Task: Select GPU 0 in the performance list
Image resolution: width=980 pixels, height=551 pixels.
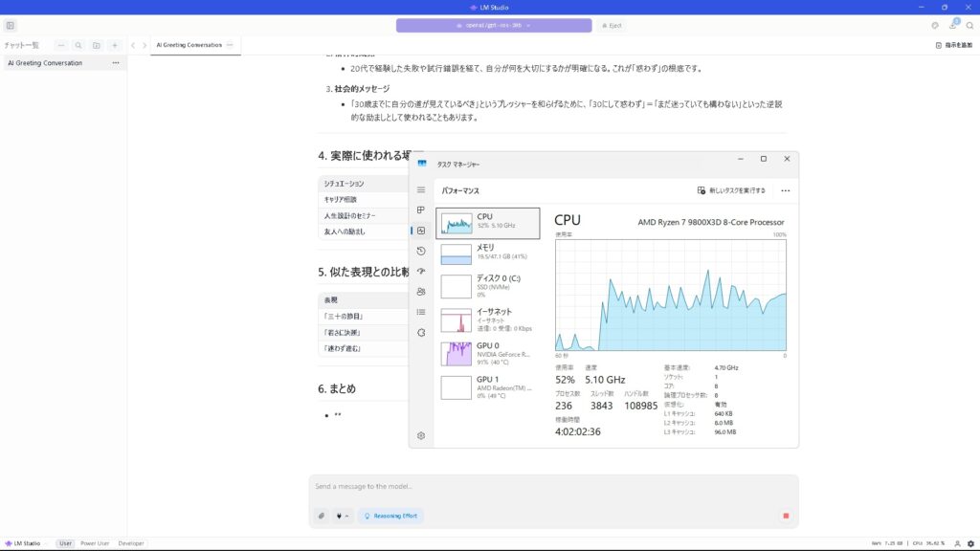Action: [488, 352]
